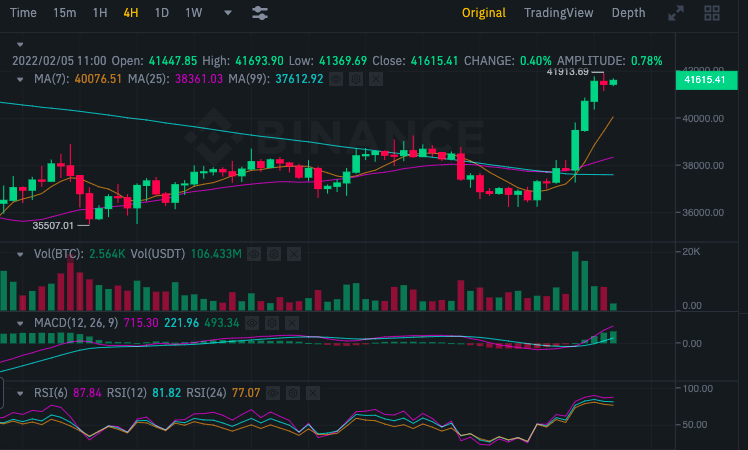Open more time intervals dropdown arrow
Viewport: 748px width, 450px height.
(228, 13)
